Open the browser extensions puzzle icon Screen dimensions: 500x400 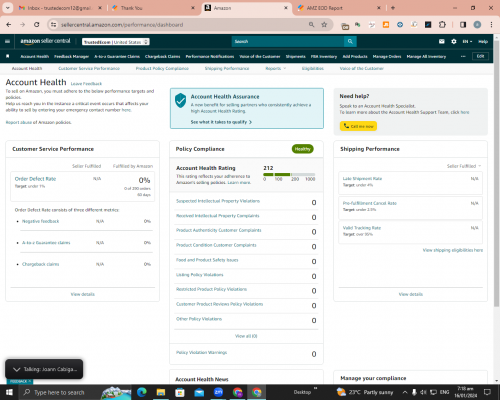click(442, 25)
